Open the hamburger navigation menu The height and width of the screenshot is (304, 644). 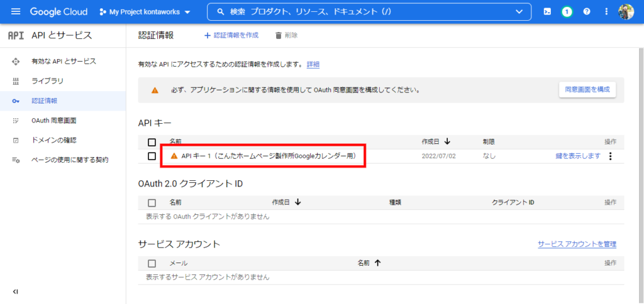coord(16,12)
